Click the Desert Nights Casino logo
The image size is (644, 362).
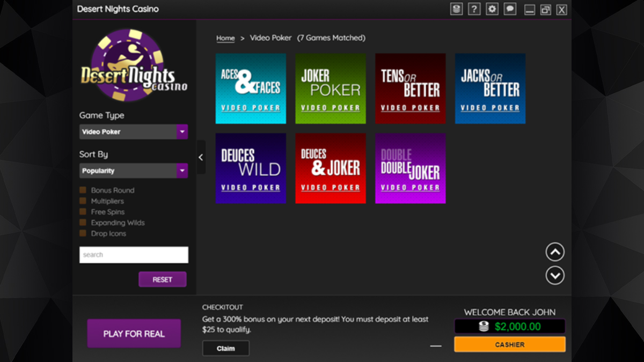click(x=134, y=65)
